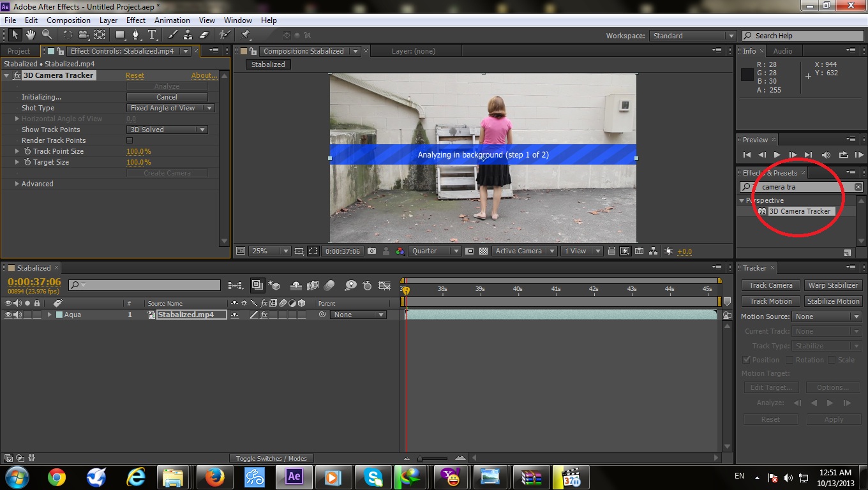Take a snapshot of the composition viewer
The image size is (868, 490).
(x=371, y=251)
